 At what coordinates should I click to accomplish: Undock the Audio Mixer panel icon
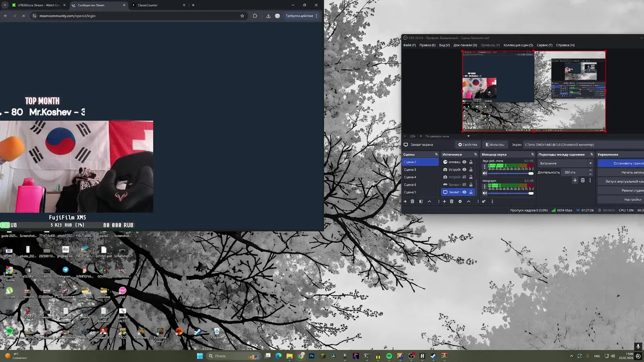pyautogui.click(x=532, y=154)
